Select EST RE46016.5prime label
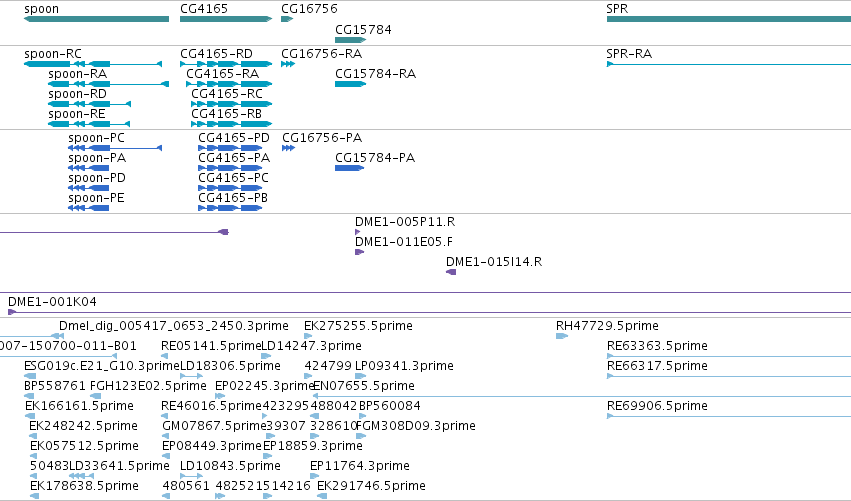Image resolution: width=851 pixels, height=501 pixels. [x=211, y=407]
